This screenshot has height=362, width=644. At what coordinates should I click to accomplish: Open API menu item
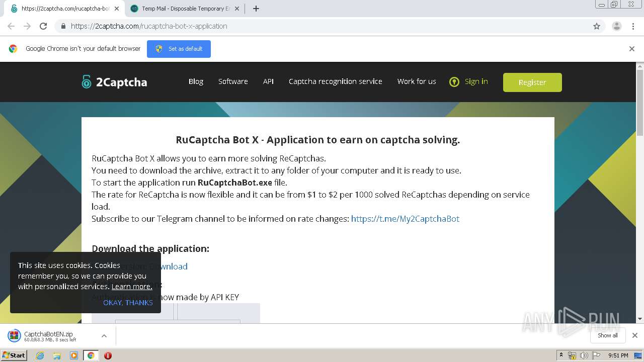(x=268, y=81)
